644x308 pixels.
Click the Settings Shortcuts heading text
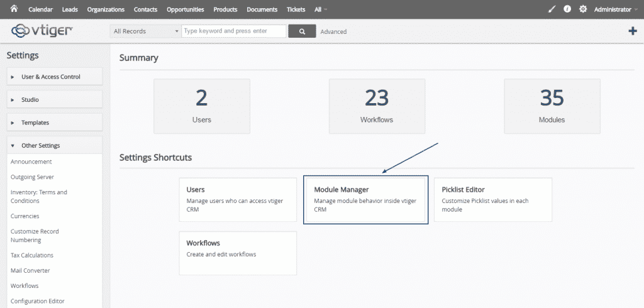click(x=156, y=158)
